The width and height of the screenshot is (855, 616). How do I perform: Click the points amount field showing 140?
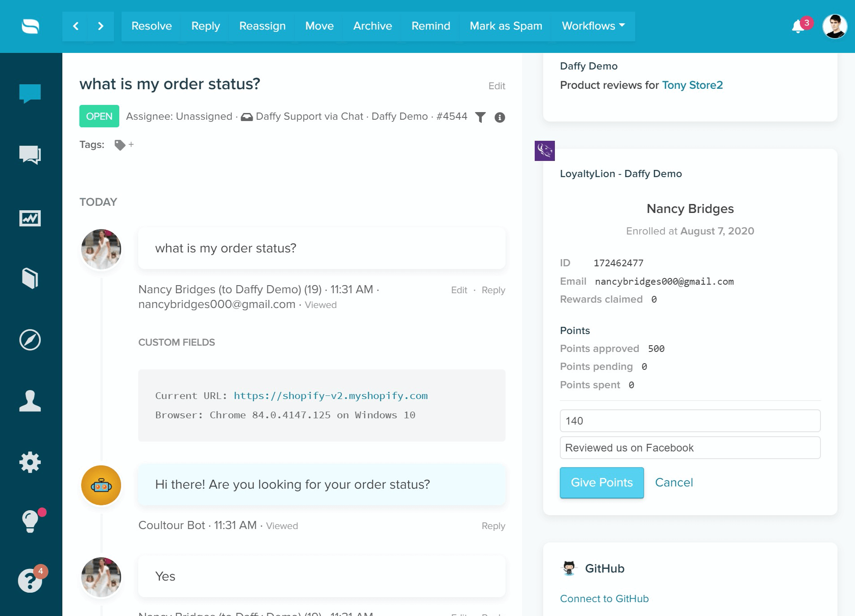pos(690,421)
